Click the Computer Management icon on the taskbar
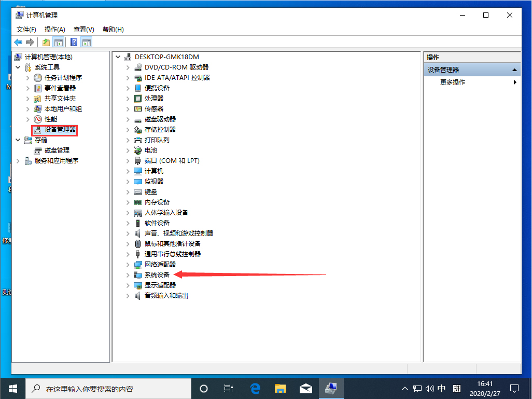 pyautogui.click(x=331, y=388)
